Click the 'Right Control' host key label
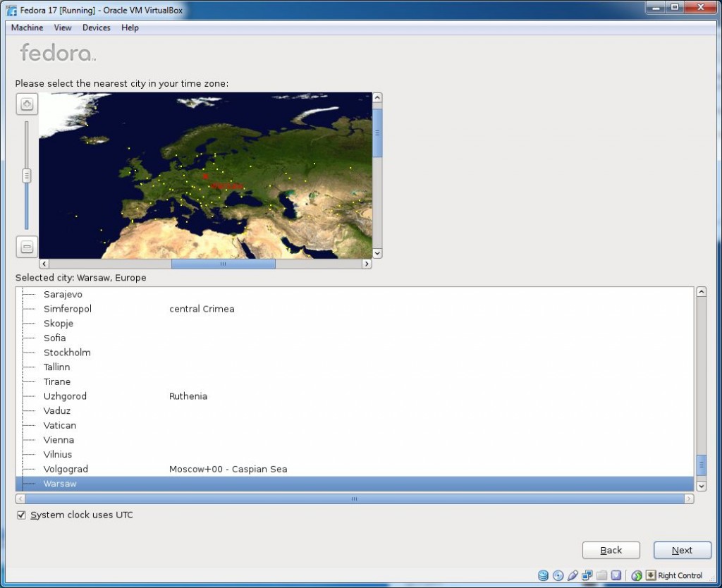The height and width of the screenshot is (588, 722). point(680,575)
